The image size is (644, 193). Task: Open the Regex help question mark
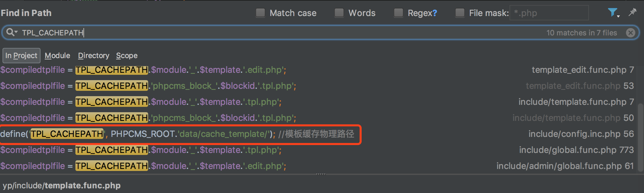(x=434, y=13)
